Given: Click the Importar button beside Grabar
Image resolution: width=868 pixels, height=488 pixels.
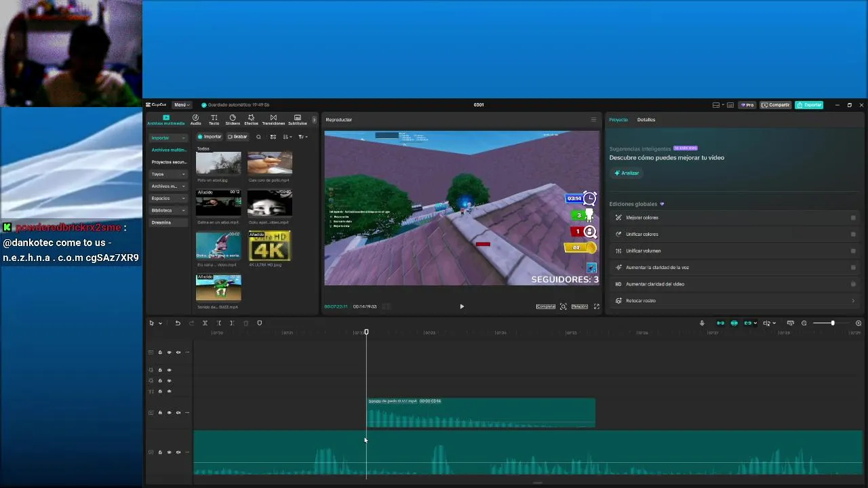Looking at the screenshot, I should click(x=210, y=137).
